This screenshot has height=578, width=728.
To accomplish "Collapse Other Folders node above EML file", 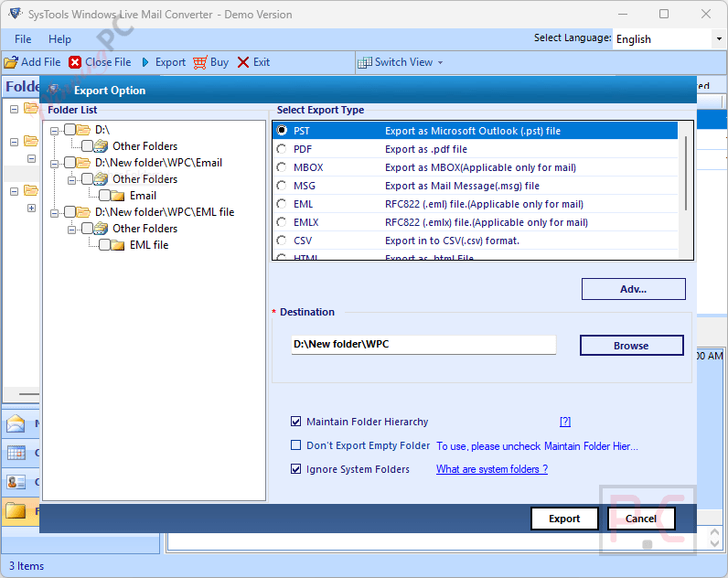I will pos(71,230).
